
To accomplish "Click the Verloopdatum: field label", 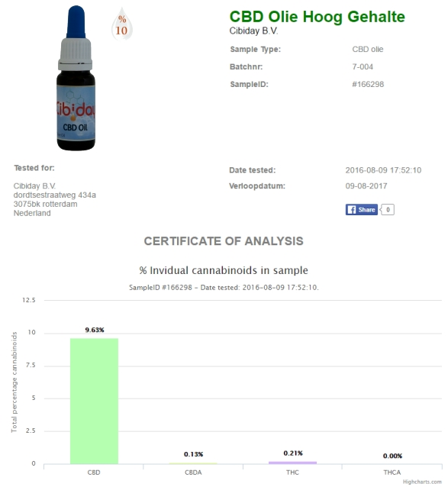I will tap(257, 186).
